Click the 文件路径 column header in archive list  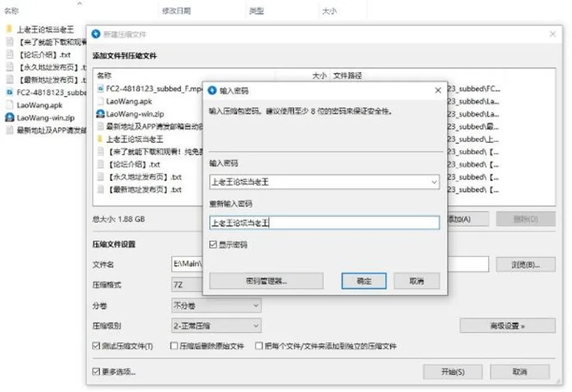tap(347, 76)
